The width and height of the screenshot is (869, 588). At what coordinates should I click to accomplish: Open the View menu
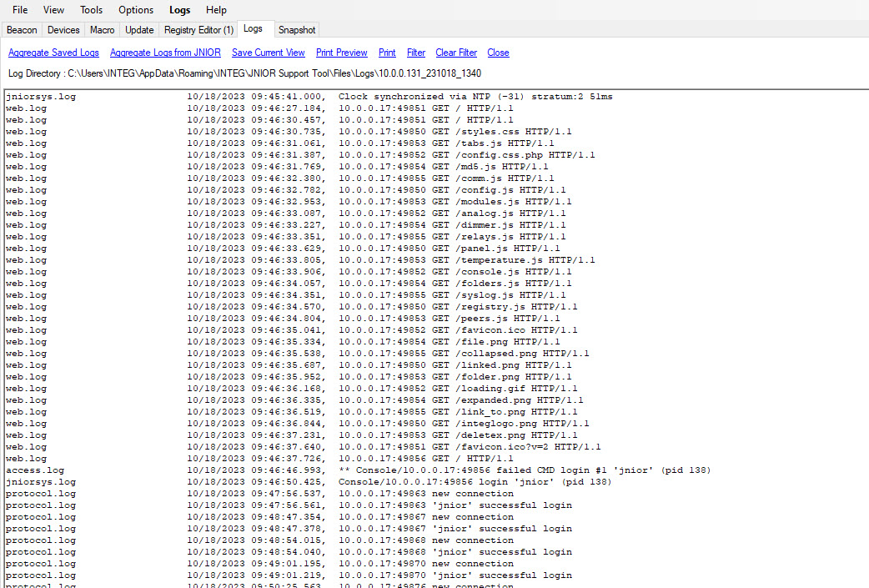point(53,10)
